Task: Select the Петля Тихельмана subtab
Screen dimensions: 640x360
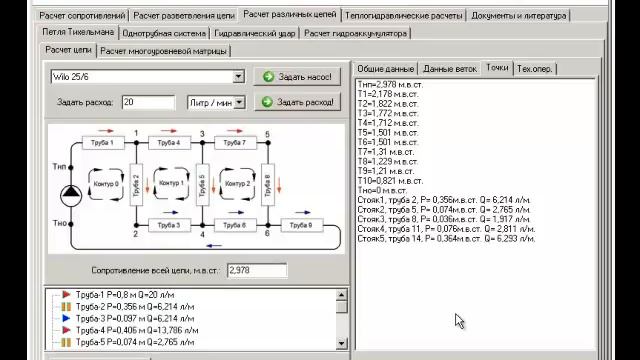Action: [78, 32]
